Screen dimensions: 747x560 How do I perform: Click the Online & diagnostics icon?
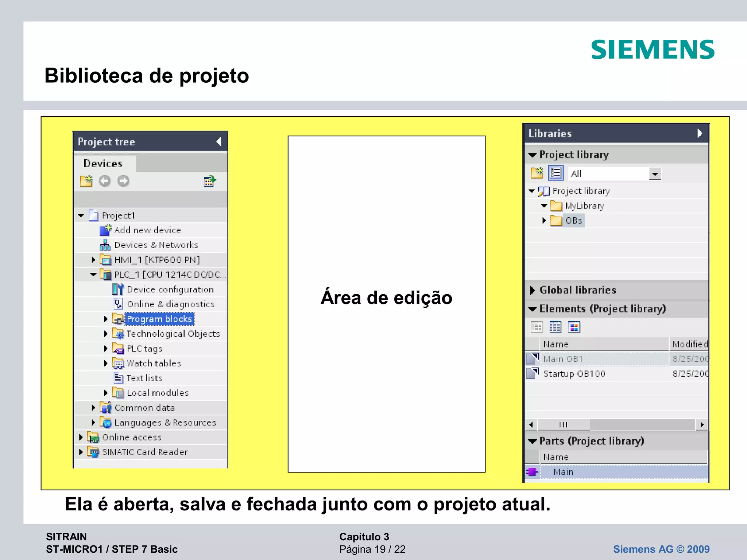point(118,304)
